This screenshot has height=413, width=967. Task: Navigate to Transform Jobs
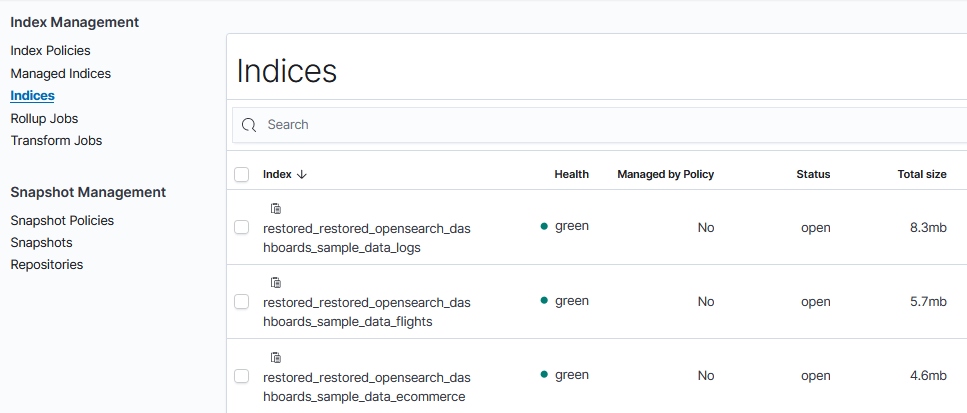tap(56, 141)
